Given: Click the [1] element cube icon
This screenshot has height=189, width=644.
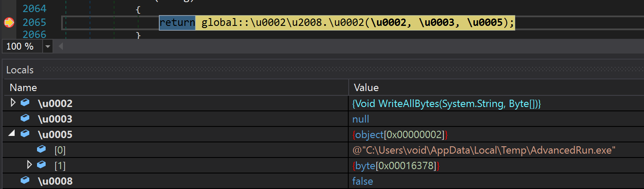Looking at the screenshot, I should (41, 164).
